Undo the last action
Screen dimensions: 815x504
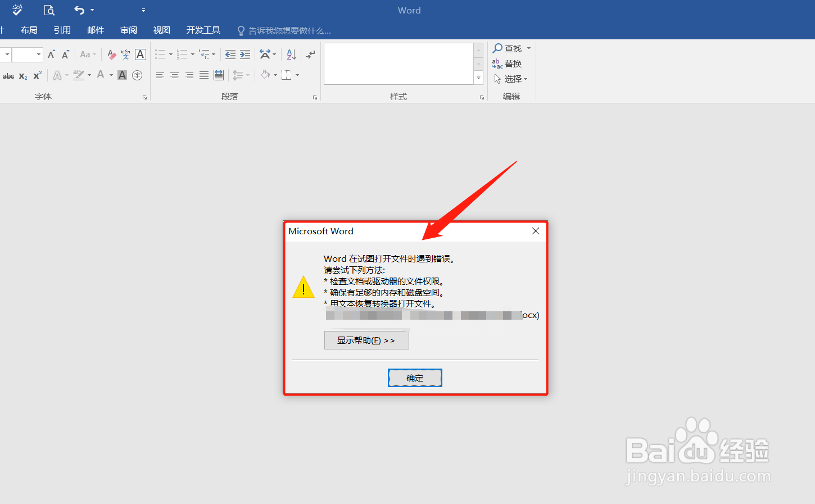tap(79, 10)
